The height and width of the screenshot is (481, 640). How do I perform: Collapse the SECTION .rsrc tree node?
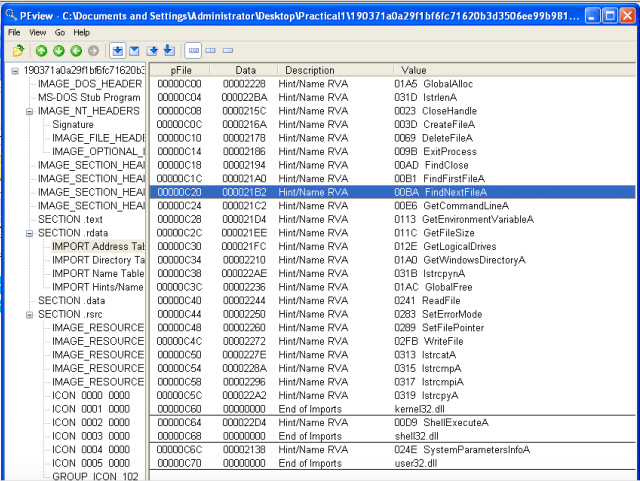point(30,314)
